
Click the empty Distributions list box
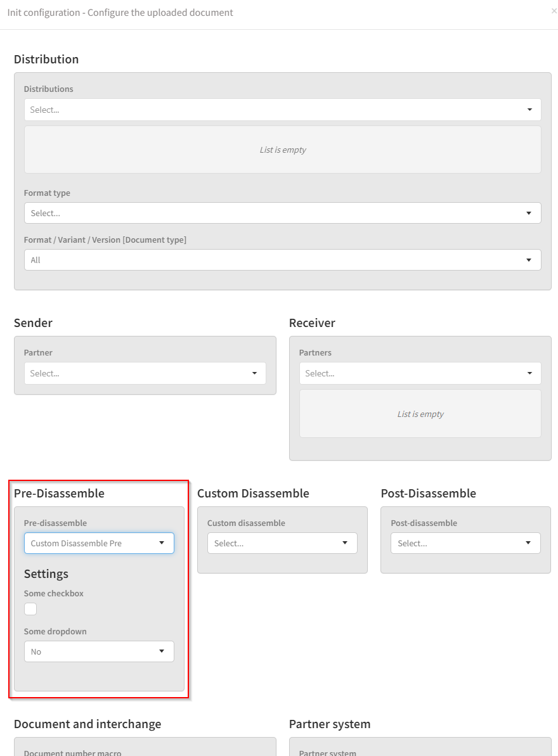click(x=282, y=150)
